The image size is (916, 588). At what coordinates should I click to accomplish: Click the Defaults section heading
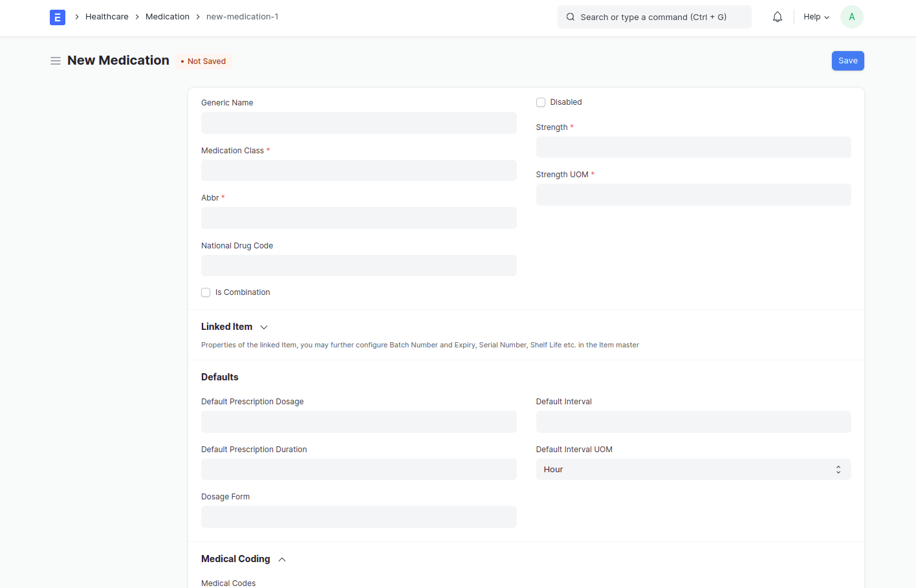(x=220, y=377)
